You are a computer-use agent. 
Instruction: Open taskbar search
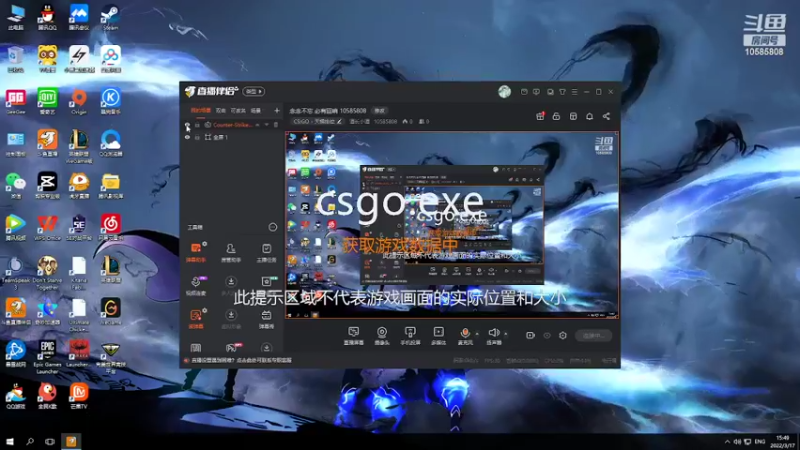click(x=30, y=441)
